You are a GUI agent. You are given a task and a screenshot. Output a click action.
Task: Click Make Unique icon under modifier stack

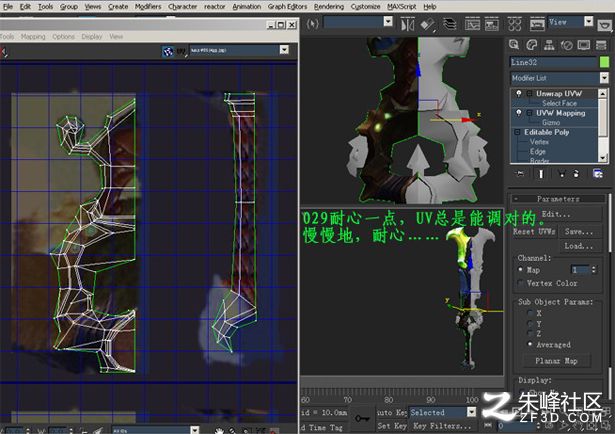click(x=562, y=174)
